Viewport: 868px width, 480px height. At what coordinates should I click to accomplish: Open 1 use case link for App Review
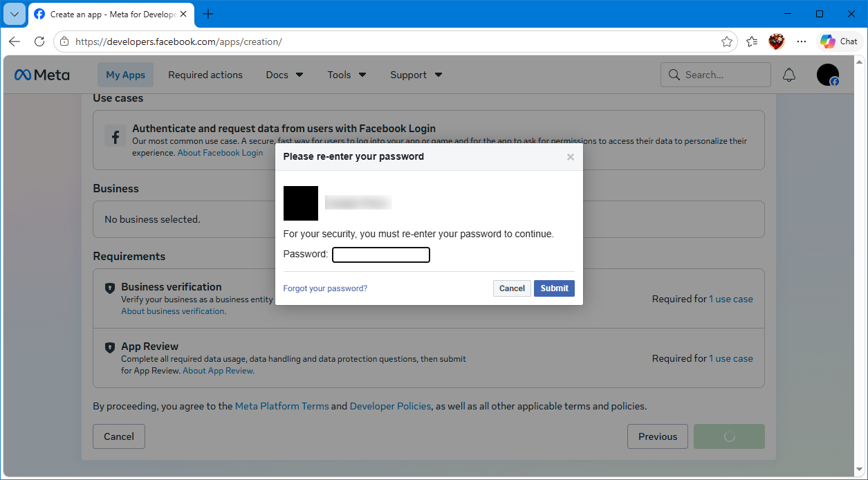click(x=731, y=358)
